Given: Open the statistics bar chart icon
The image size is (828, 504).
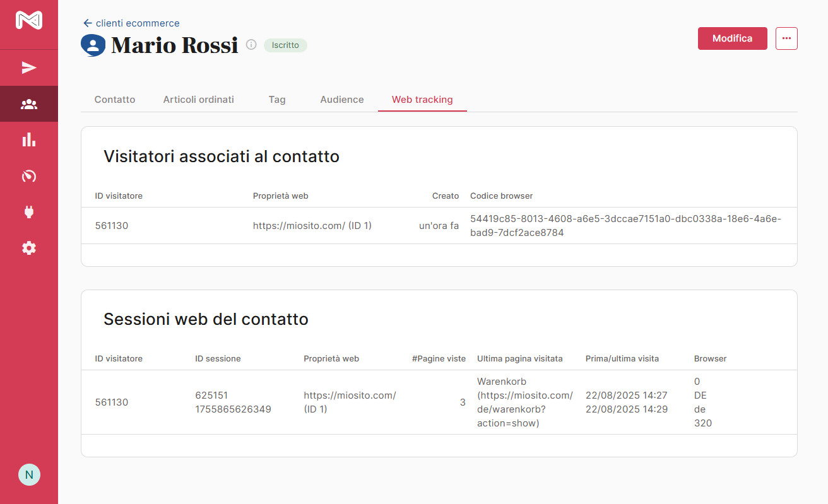Looking at the screenshot, I should click(x=29, y=140).
